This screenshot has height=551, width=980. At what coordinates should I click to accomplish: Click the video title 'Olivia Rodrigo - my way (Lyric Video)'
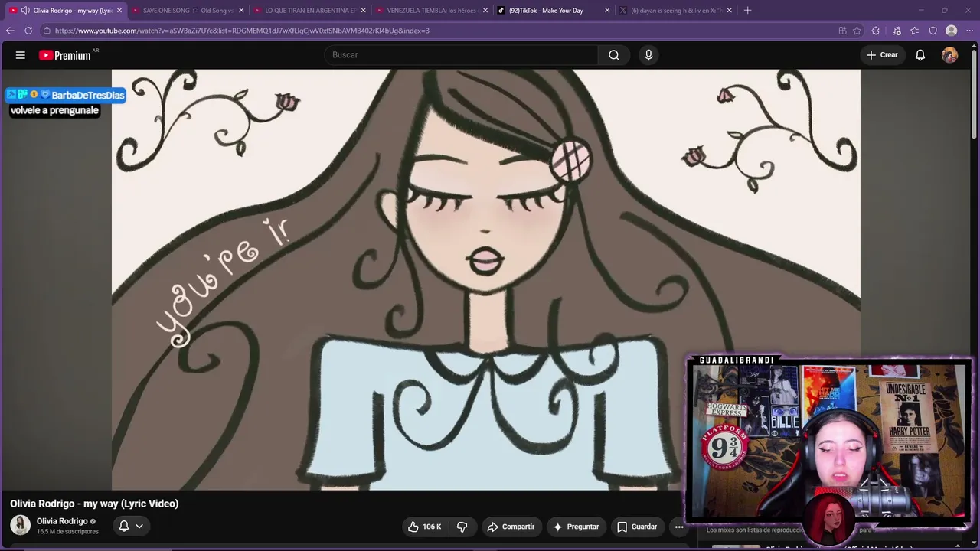pos(94,504)
